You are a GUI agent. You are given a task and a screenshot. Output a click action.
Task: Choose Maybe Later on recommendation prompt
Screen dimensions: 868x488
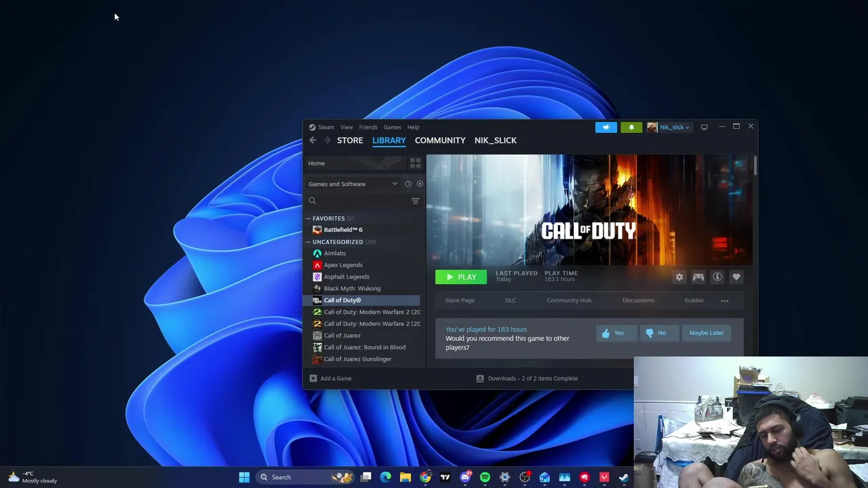[706, 333]
